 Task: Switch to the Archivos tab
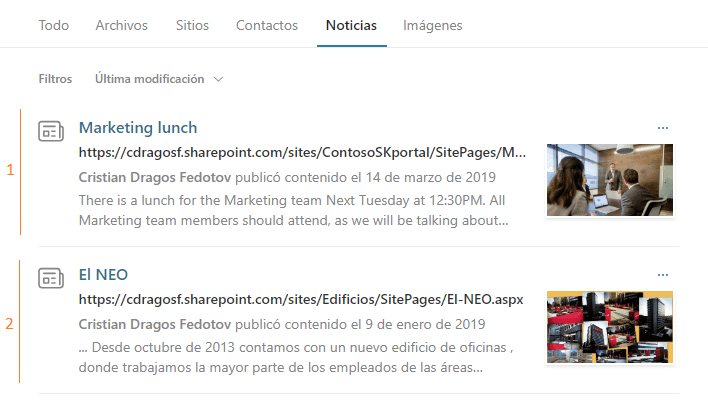[121, 25]
